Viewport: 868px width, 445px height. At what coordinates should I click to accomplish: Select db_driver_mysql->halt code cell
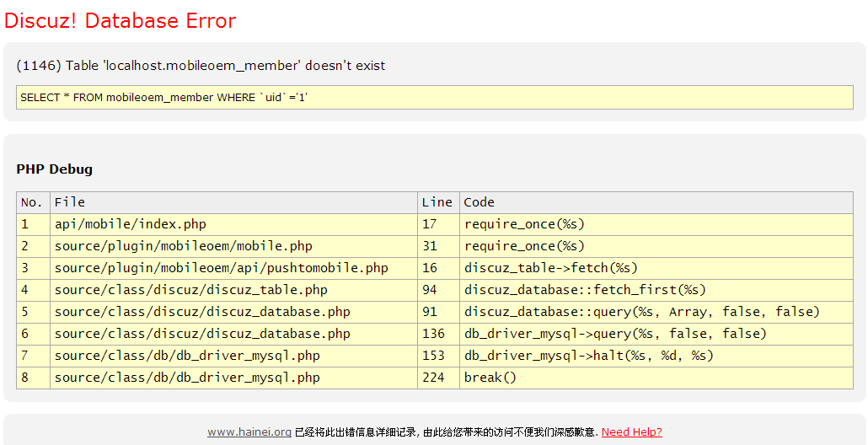click(656, 356)
